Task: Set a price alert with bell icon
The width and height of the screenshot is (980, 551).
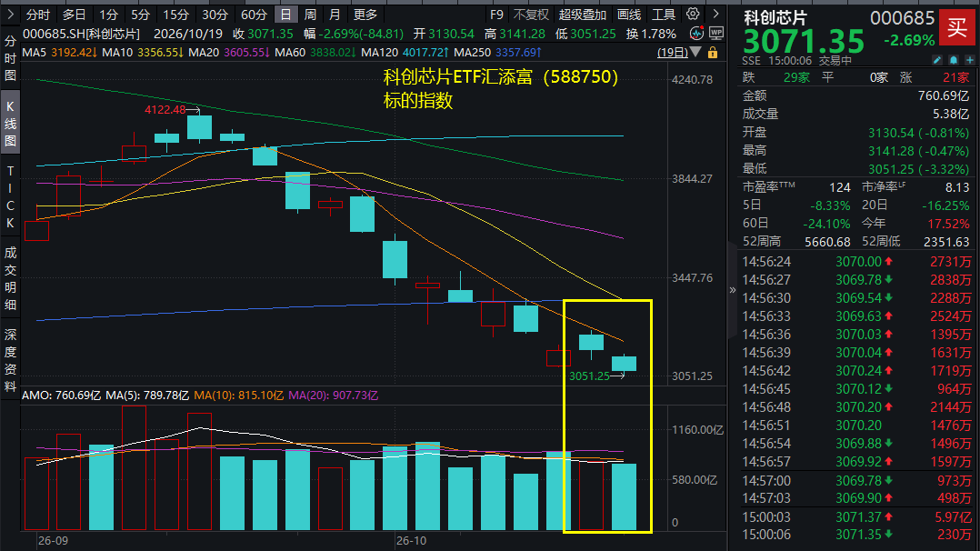Action: (x=953, y=60)
